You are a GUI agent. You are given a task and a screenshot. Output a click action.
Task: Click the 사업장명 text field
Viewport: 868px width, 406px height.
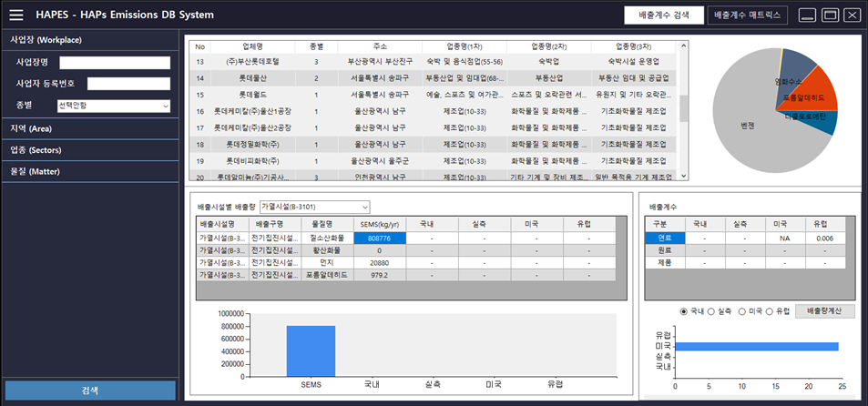pyautogui.click(x=115, y=63)
